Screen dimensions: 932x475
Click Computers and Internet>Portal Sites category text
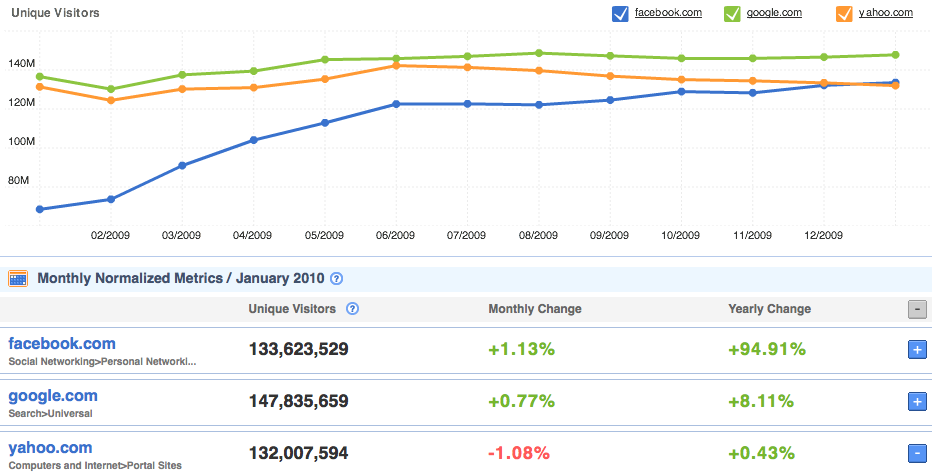point(95,465)
